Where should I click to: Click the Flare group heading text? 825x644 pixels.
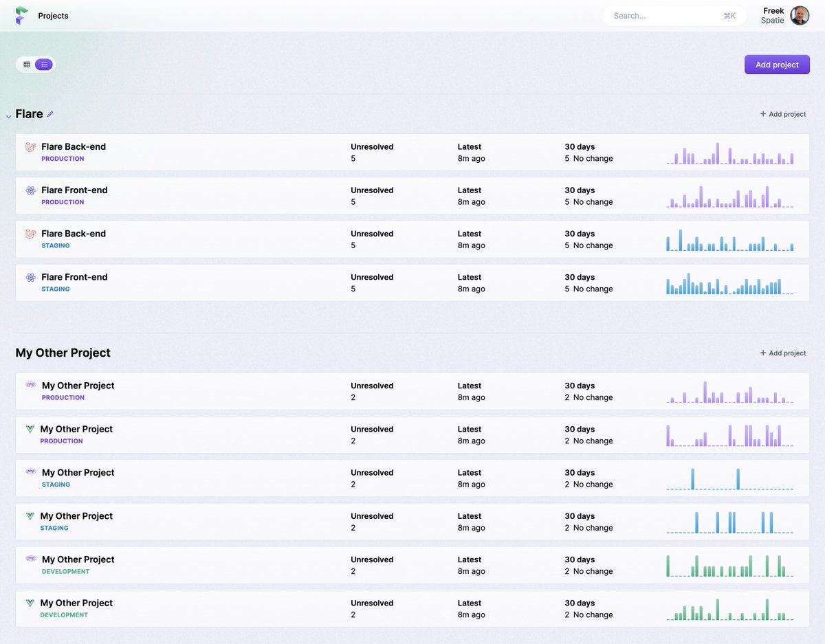pos(29,114)
